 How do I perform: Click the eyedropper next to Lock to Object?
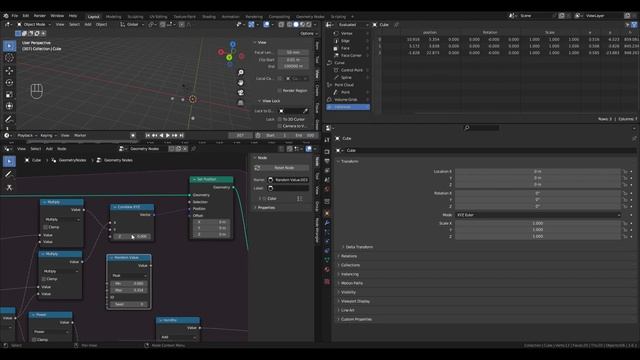point(305,111)
